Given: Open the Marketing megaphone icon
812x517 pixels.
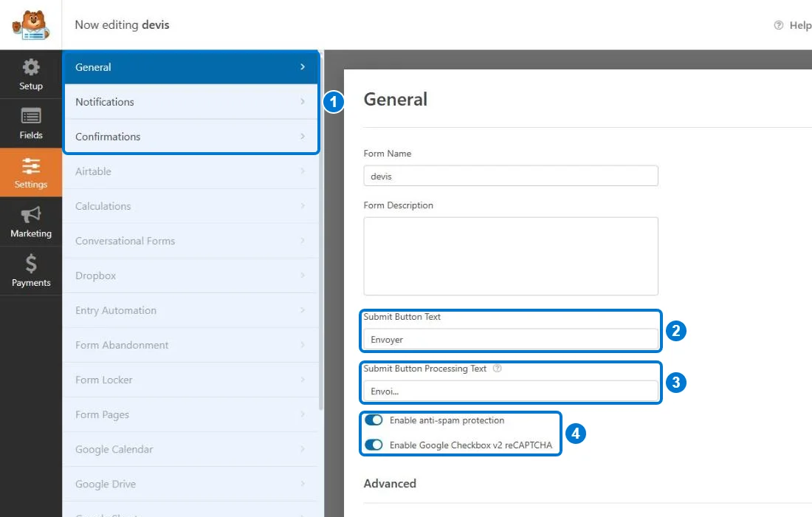Looking at the screenshot, I should [31, 215].
